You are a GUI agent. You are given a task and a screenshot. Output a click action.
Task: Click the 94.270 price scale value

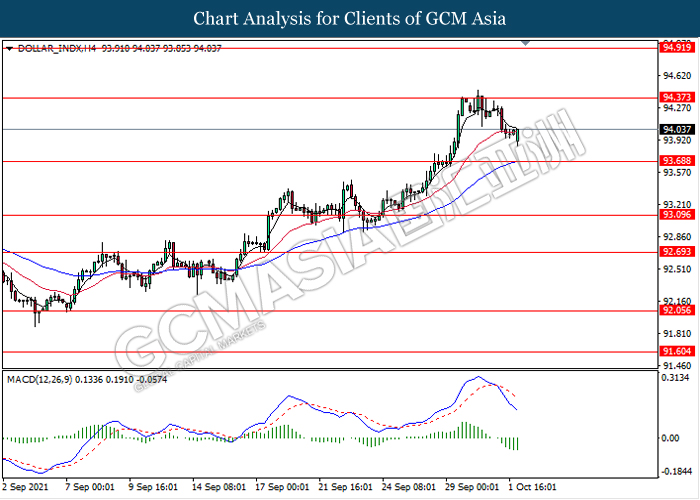[x=677, y=108]
